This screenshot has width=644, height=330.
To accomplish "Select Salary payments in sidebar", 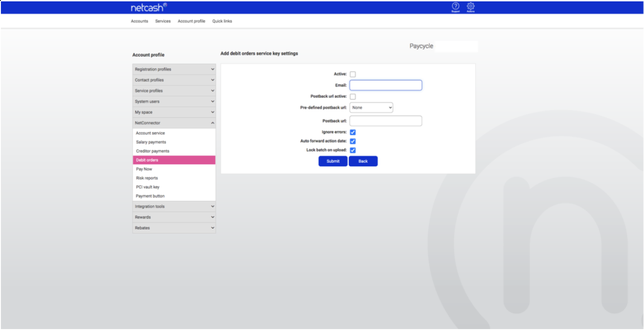I will [x=151, y=142].
